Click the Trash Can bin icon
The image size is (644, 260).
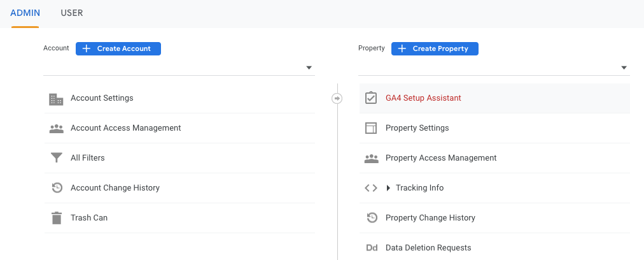(56, 218)
